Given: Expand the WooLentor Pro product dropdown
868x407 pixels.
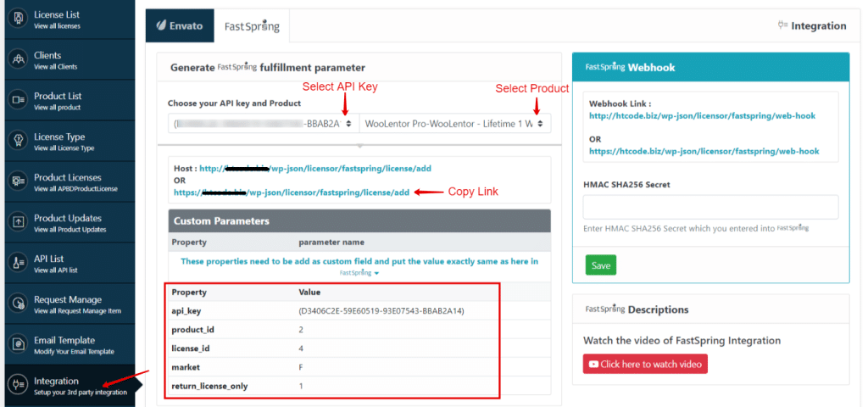Looking at the screenshot, I should click(455, 124).
